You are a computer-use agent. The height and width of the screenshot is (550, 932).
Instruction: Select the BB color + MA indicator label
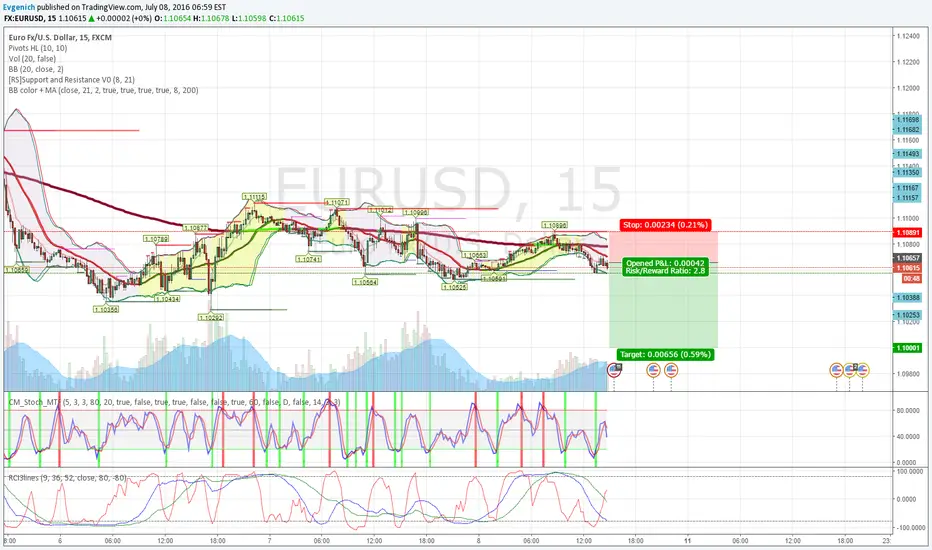click(103, 90)
